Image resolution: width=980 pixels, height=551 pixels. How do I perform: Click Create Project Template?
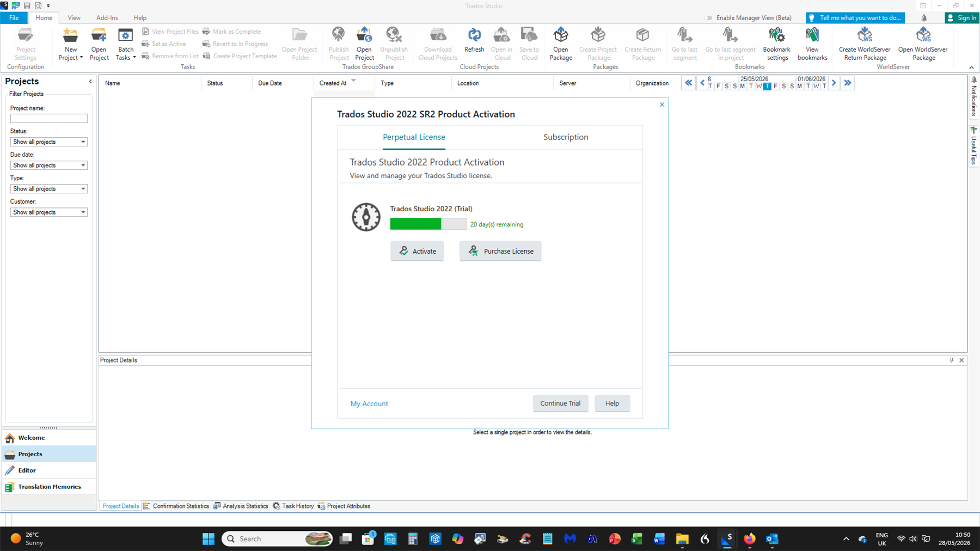pyautogui.click(x=240, y=56)
